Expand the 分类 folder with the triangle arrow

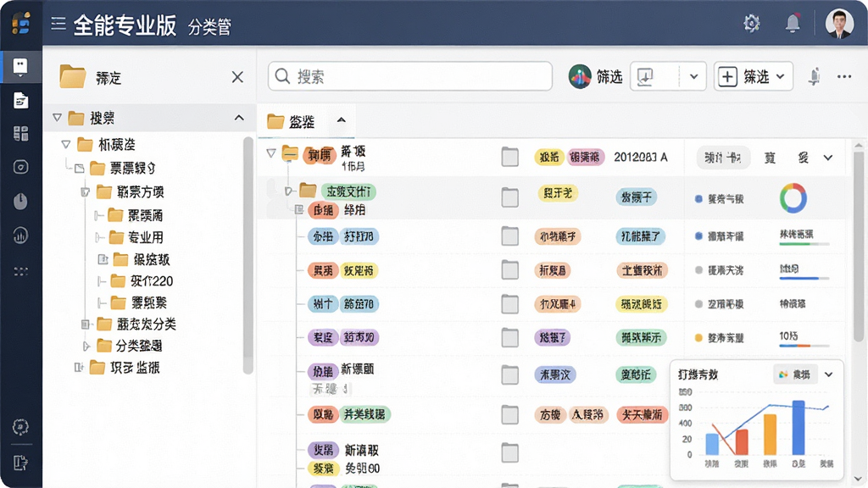pos(86,346)
